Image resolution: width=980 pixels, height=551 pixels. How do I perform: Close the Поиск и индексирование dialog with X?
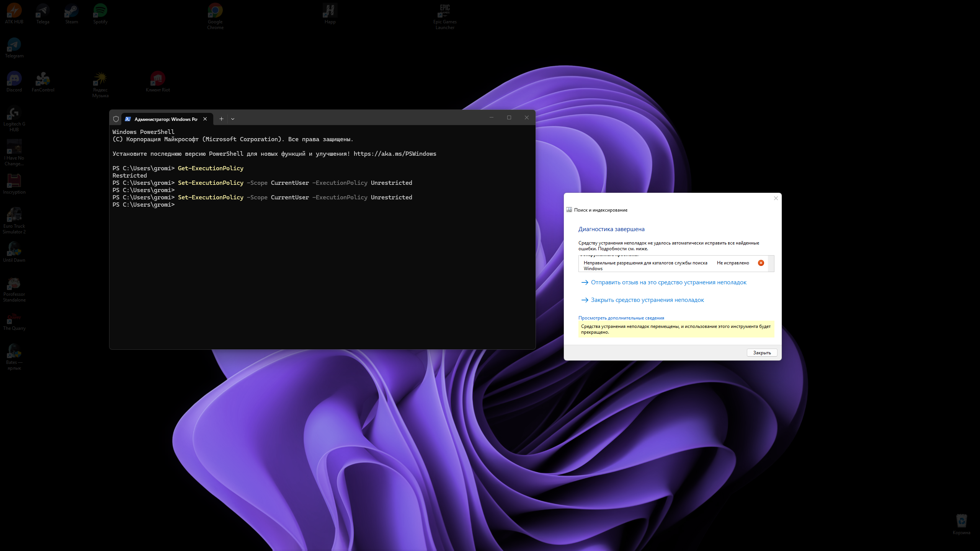(776, 198)
